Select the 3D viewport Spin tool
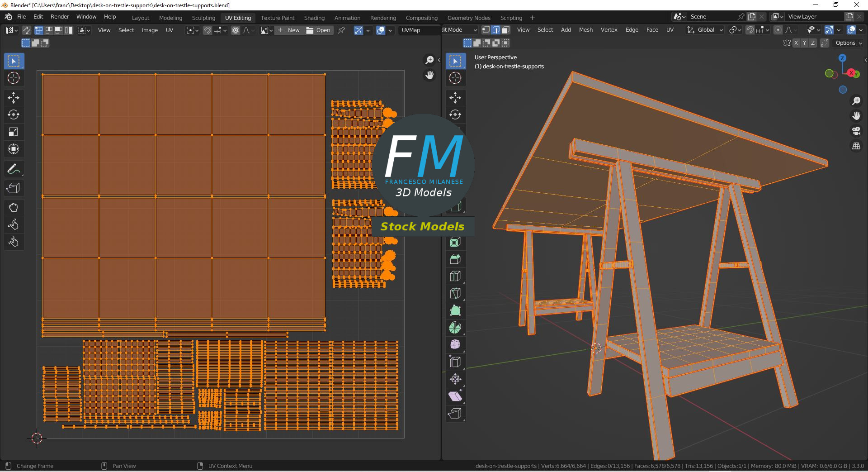The image size is (868, 472). click(x=455, y=328)
